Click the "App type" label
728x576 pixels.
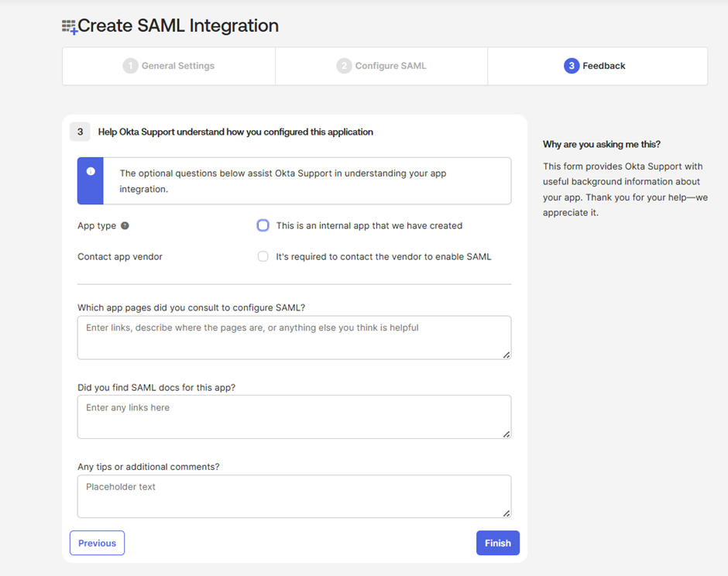pyautogui.click(x=97, y=226)
